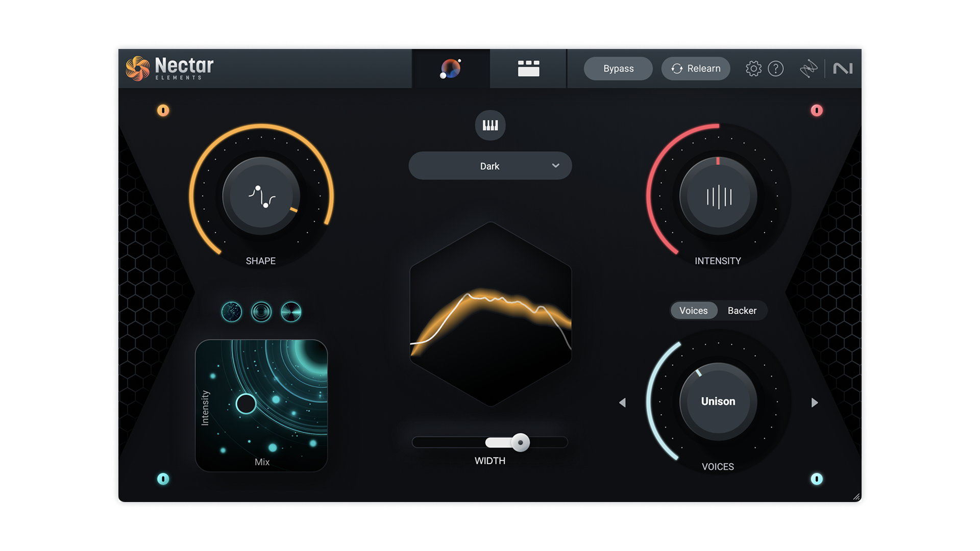Open the Dark tone preset dropdown
This screenshot has width=980, height=551.
click(489, 166)
